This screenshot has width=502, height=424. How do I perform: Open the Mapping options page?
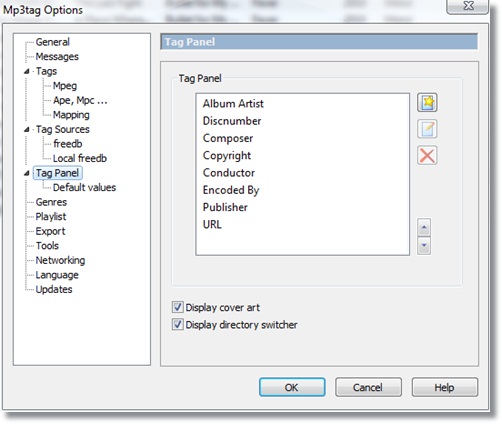click(x=71, y=115)
